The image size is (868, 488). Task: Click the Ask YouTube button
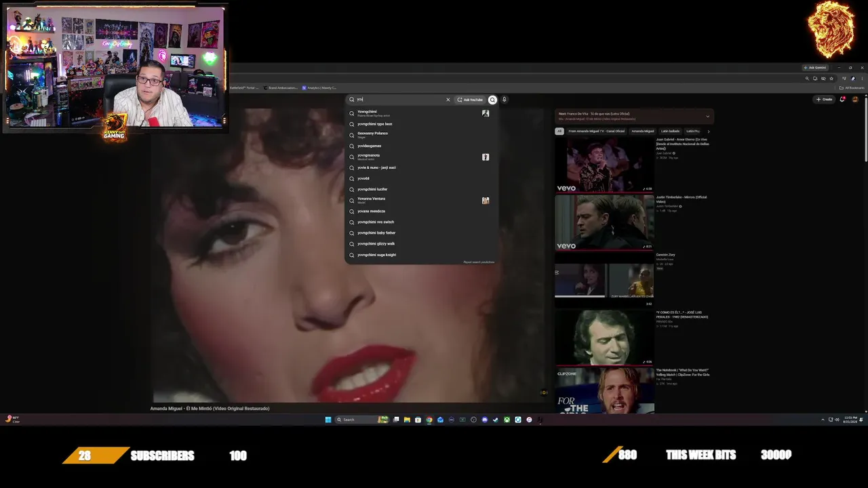point(470,100)
